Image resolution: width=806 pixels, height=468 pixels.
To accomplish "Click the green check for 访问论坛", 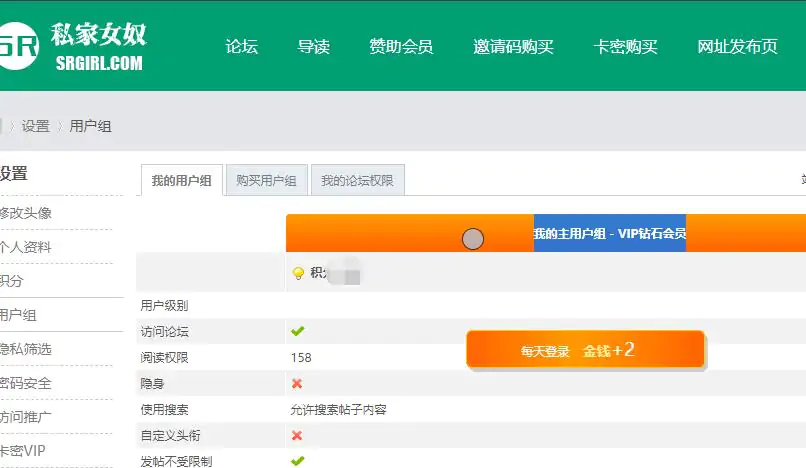I will pyautogui.click(x=298, y=331).
